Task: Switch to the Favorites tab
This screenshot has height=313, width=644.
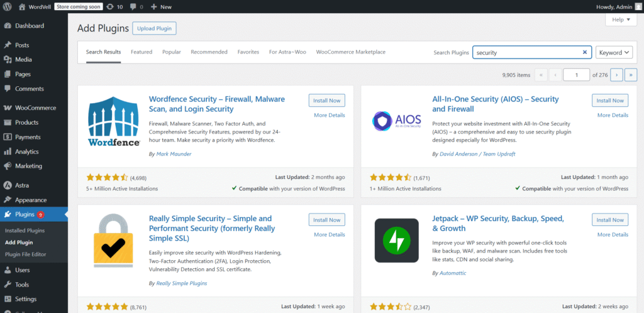Action: [x=248, y=52]
